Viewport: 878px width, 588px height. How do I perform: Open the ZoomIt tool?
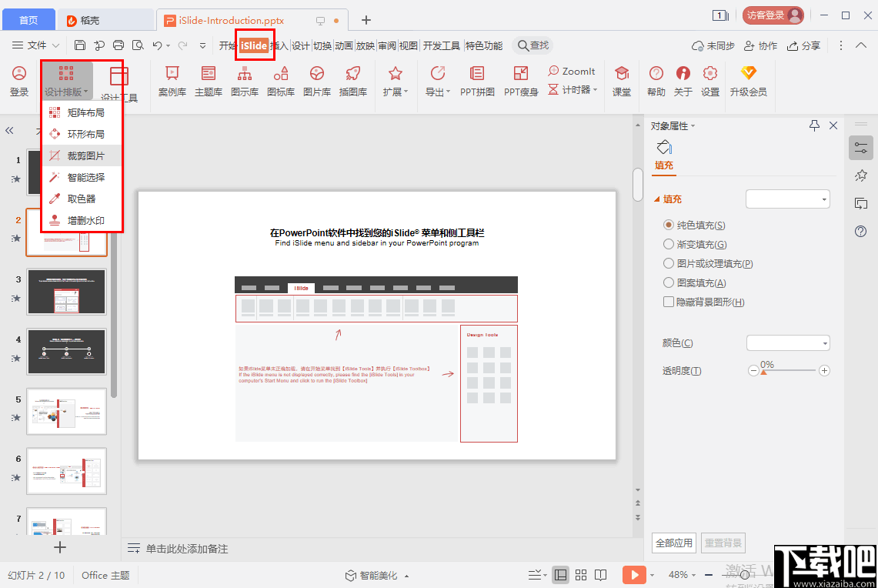tap(572, 71)
